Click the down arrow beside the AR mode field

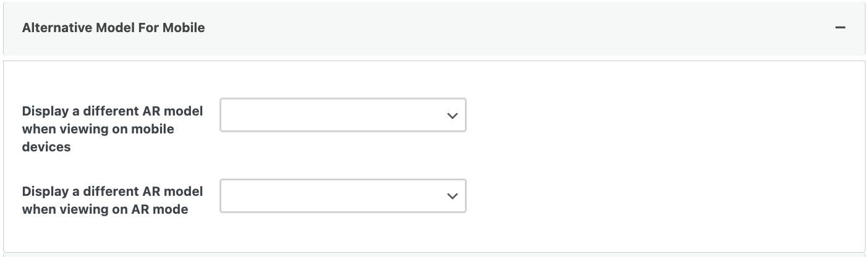tap(453, 196)
